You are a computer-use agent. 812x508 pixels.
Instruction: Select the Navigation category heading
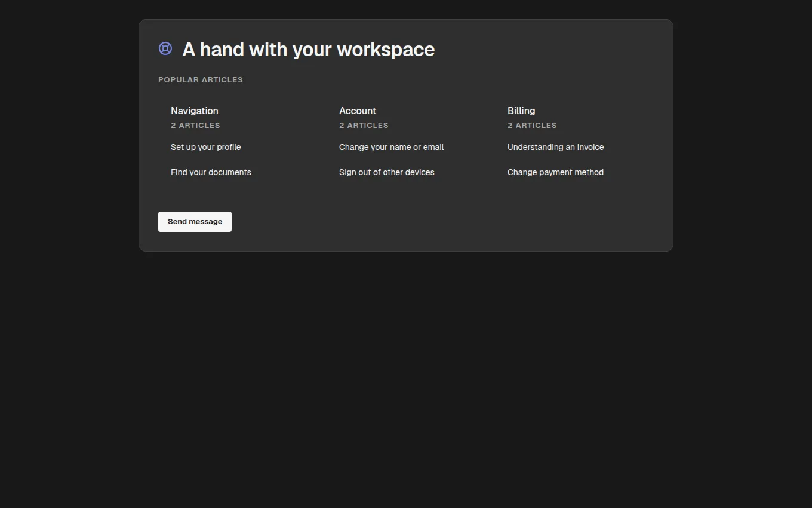click(x=195, y=111)
